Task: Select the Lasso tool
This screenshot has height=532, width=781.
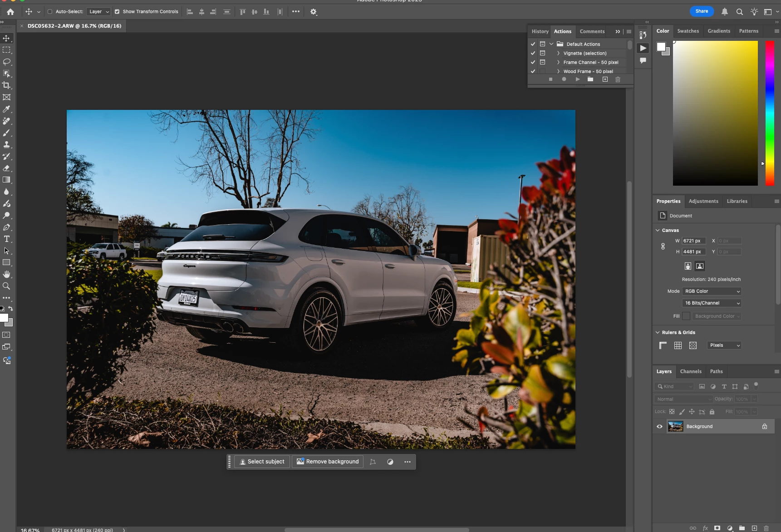Action: tap(6, 62)
